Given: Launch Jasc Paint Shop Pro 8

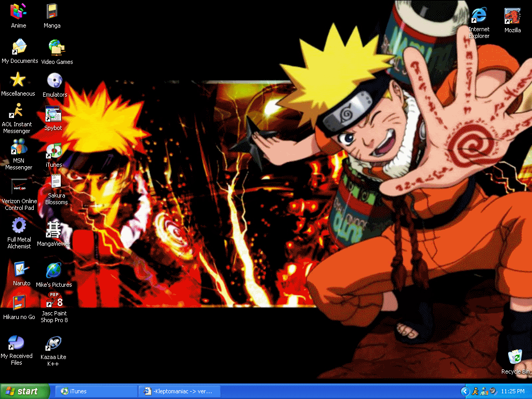Looking at the screenshot, I should [x=55, y=300].
